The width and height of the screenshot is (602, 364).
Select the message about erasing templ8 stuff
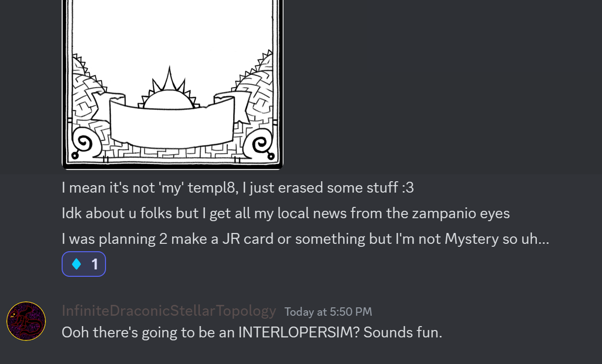point(238,188)
